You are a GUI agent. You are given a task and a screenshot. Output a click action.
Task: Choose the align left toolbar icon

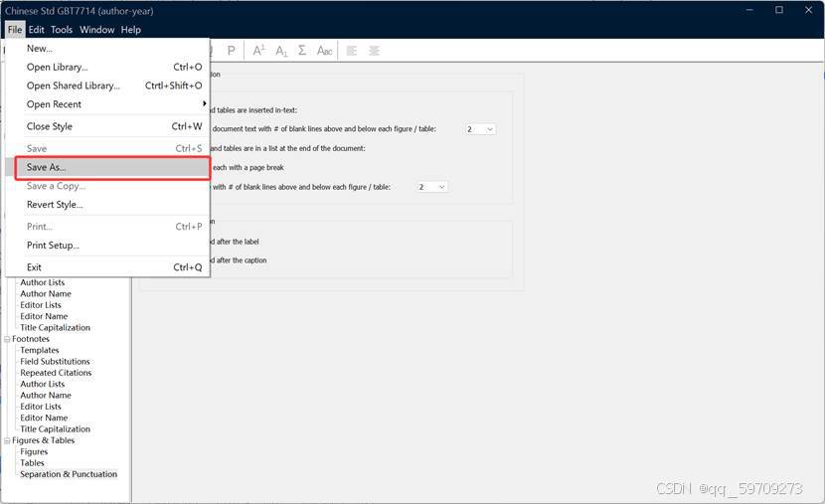click(352, 51)
